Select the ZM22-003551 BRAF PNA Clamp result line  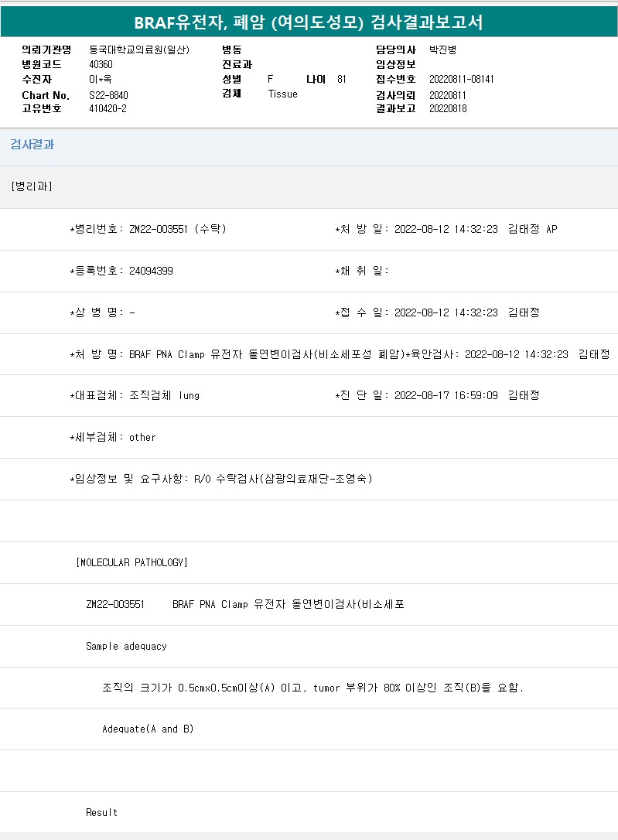(x=244, y=604)
